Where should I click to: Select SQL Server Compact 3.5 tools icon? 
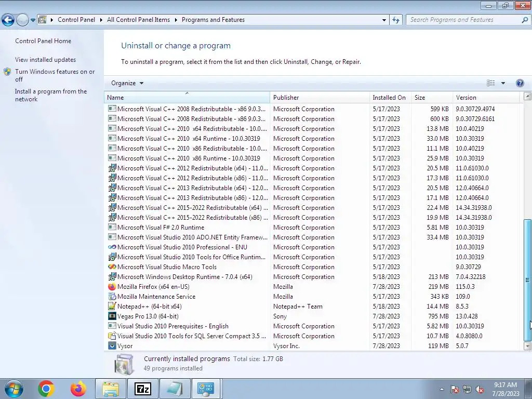click(112, 336)
